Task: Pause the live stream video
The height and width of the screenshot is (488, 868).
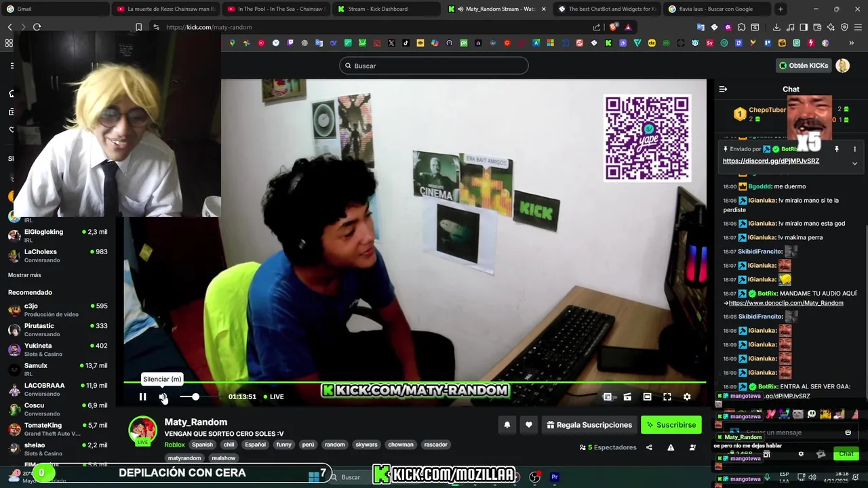Action: point(142,396)
